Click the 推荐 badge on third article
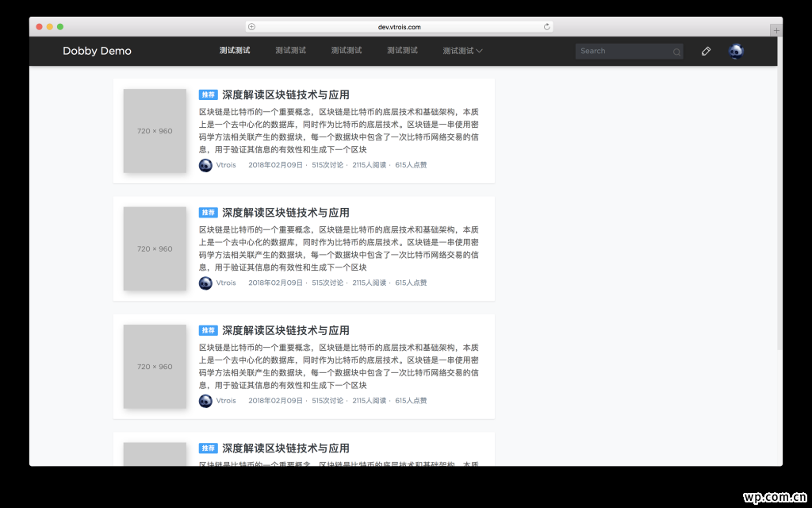812x508 pixels. 209,330
